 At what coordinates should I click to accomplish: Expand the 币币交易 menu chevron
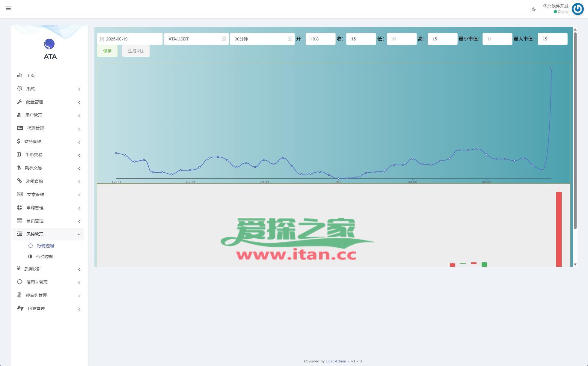coord(79,155)
